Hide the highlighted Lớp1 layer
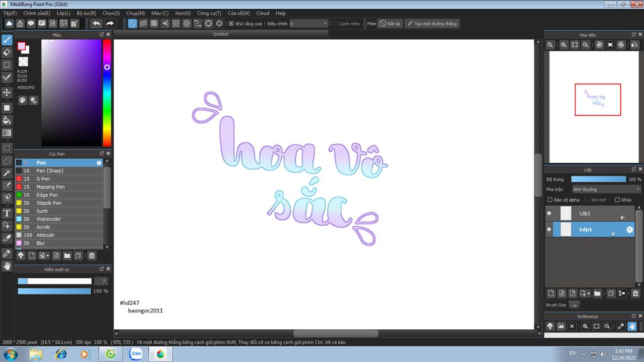The height and width of the screenshot is (362, 644). coord(549,229)
